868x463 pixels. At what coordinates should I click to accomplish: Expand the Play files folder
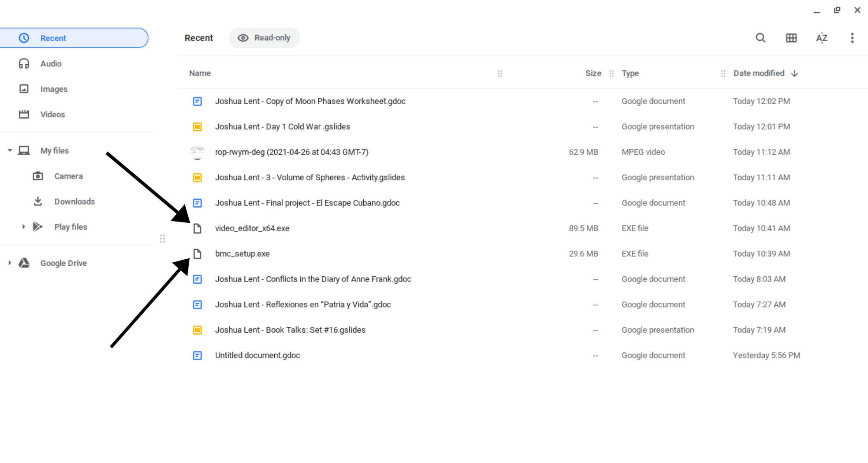coord(23,227)
